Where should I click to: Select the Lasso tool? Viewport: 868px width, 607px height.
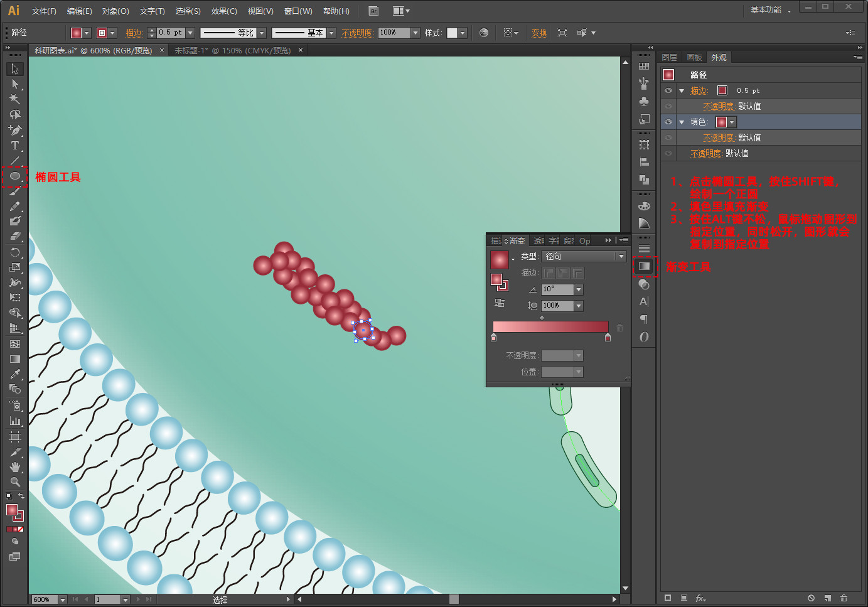(x=15, y=114)
